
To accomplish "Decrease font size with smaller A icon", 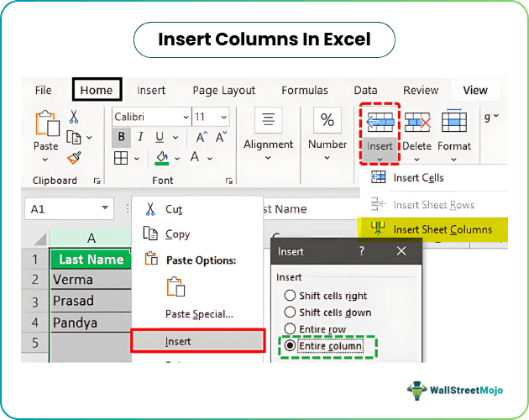I will pos(222,137).
